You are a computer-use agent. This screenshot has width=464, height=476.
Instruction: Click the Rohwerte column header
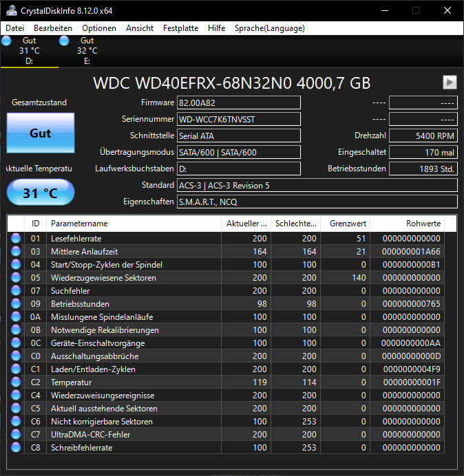click(x=407, y=224)
